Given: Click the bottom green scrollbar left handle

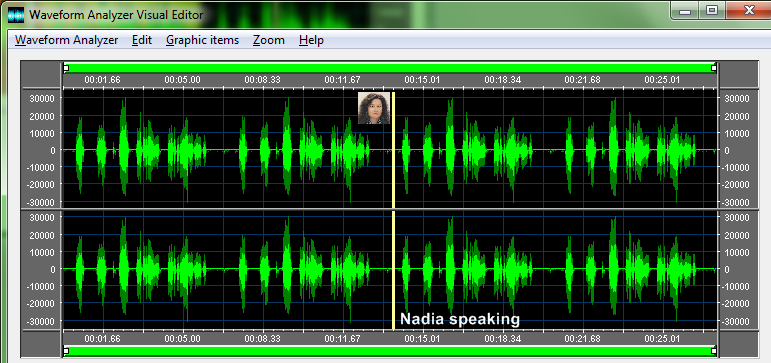Looking at the screenshot, I should pos(66,351).
